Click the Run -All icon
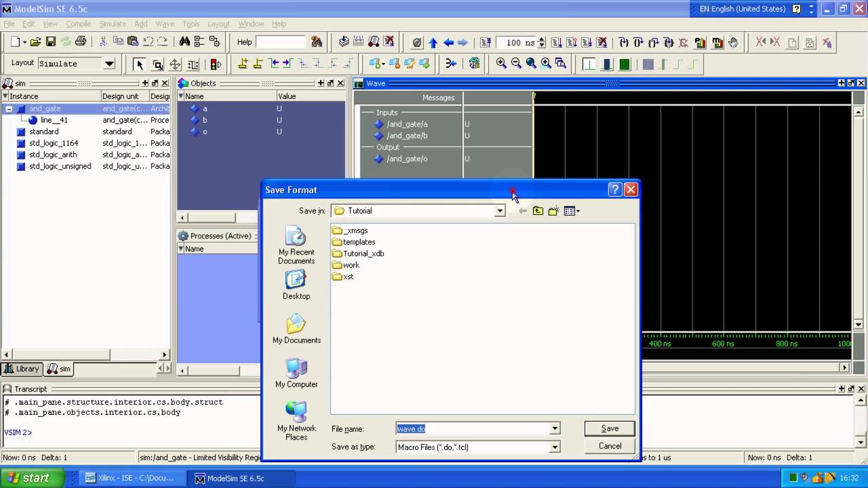This screenshot has width=868, height=488. pyautogui.click(x=587, y=43)
